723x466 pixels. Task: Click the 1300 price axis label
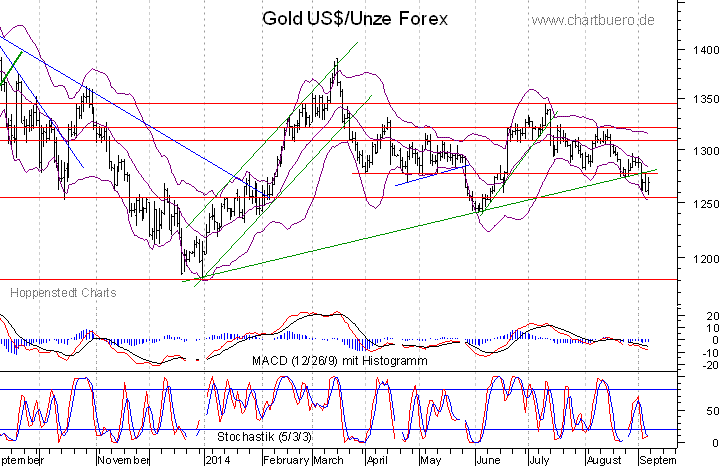[705, 151]
